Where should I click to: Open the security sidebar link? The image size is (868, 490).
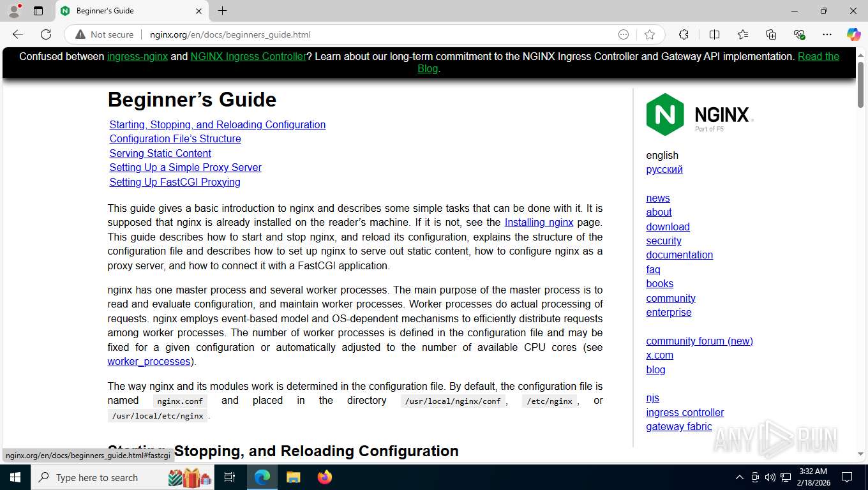[x=664, y=241]
